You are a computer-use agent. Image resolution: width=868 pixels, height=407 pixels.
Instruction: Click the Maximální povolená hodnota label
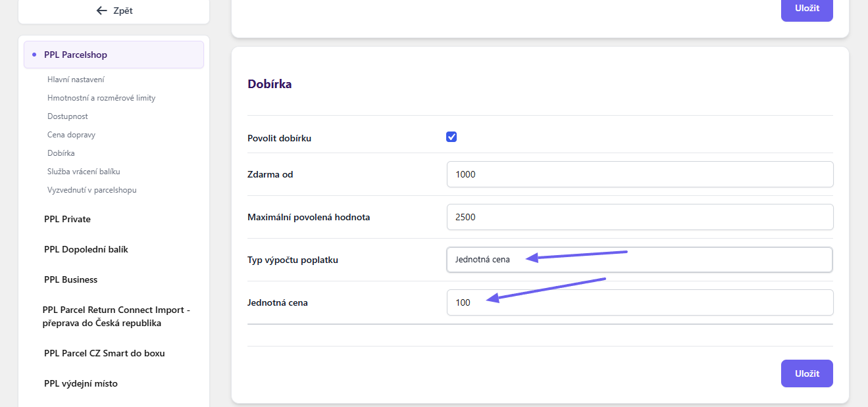tap(309, 217)
